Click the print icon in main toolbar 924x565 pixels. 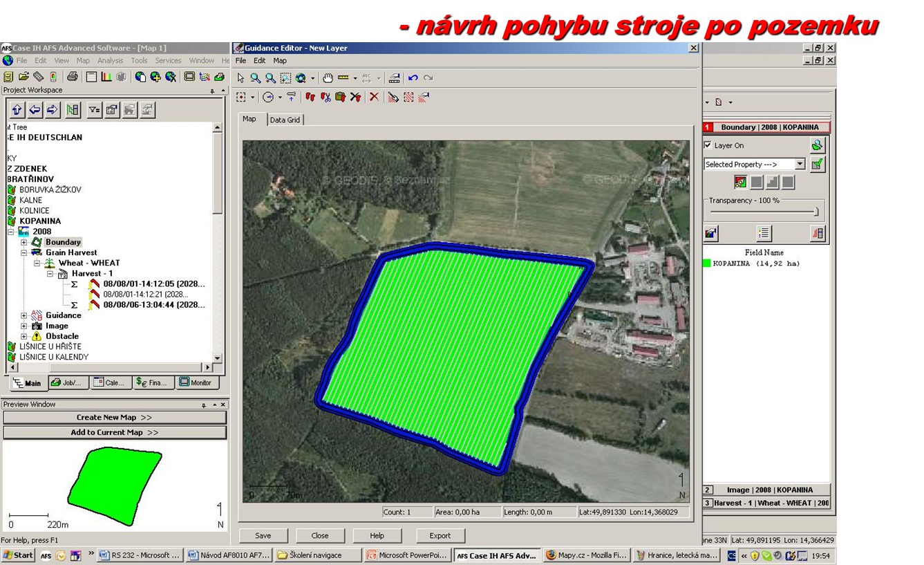(x=73, y=77)
